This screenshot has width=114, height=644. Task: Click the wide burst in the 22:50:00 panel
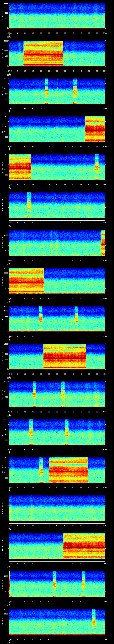tap(84, 546)
